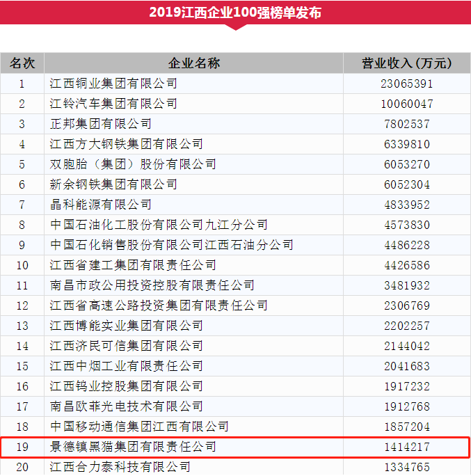This screenshot has height=476, width=471.
Task: Click the revenue value 4486228
Action: [406, 245]
